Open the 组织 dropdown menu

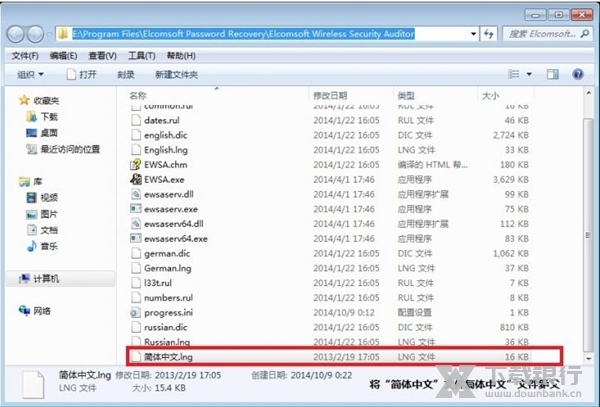tap(30, 74)
